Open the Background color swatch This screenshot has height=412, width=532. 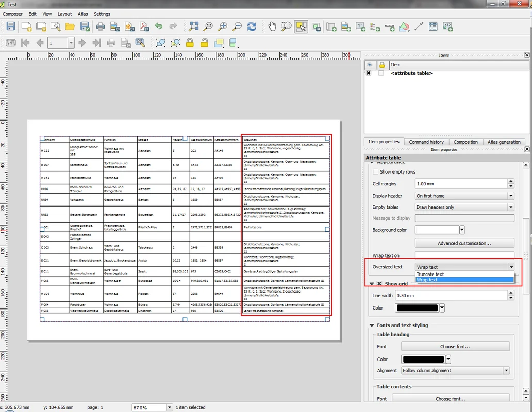point(437,230)
